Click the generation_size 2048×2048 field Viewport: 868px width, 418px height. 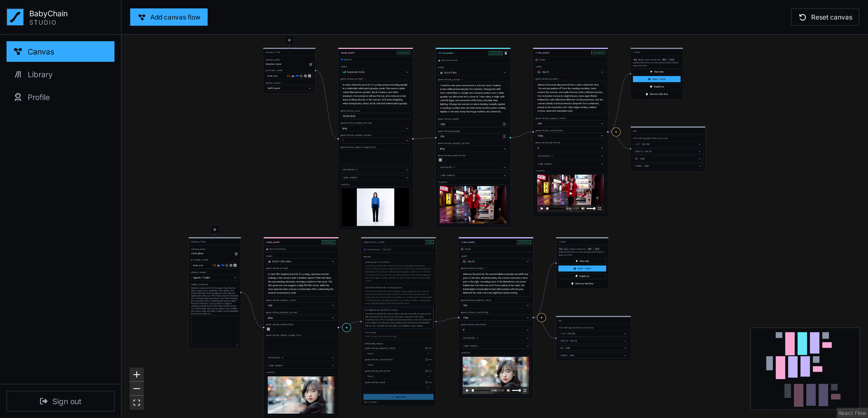[375, 116]
